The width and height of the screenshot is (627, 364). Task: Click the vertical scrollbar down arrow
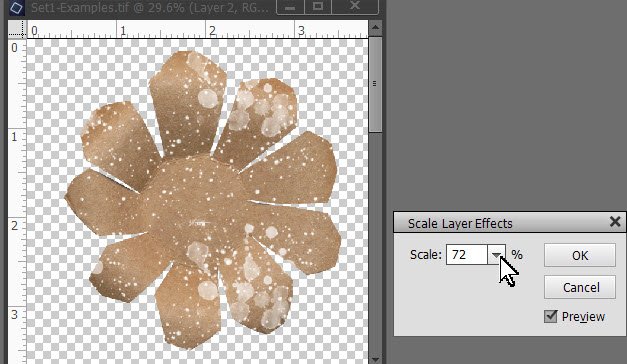point(375,360)
